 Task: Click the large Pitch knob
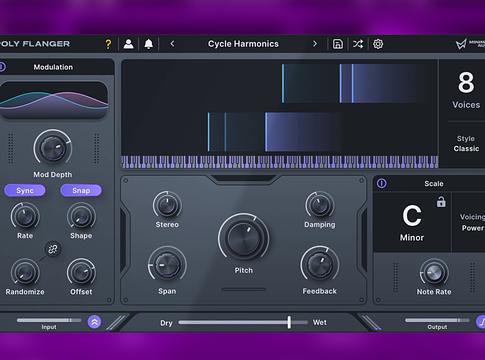(244, 238)
